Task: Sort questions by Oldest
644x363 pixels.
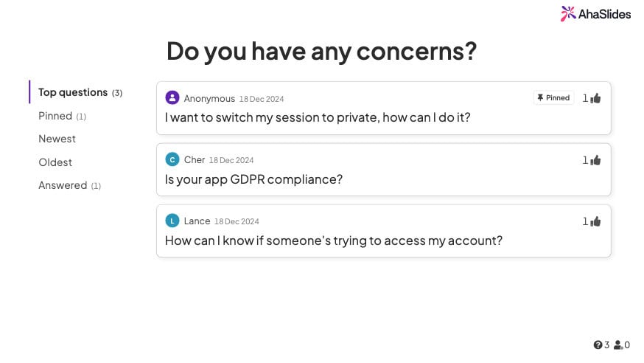Action: (55, 162)
